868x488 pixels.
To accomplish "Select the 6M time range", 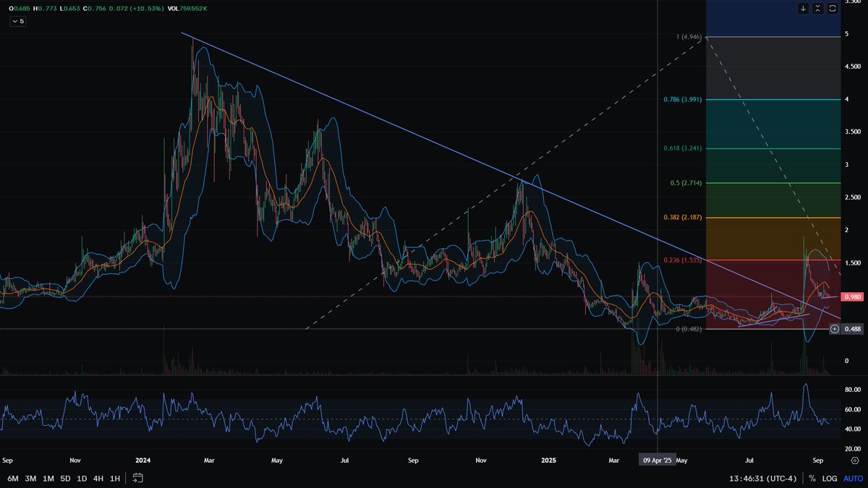I will click(x=13, y=478).
